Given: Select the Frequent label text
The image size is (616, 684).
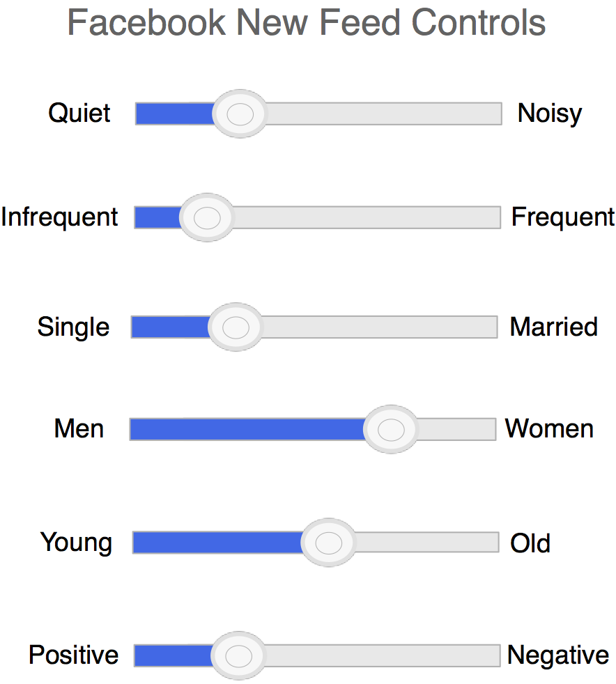Looking at the screenshot, I should click(563, 217).
